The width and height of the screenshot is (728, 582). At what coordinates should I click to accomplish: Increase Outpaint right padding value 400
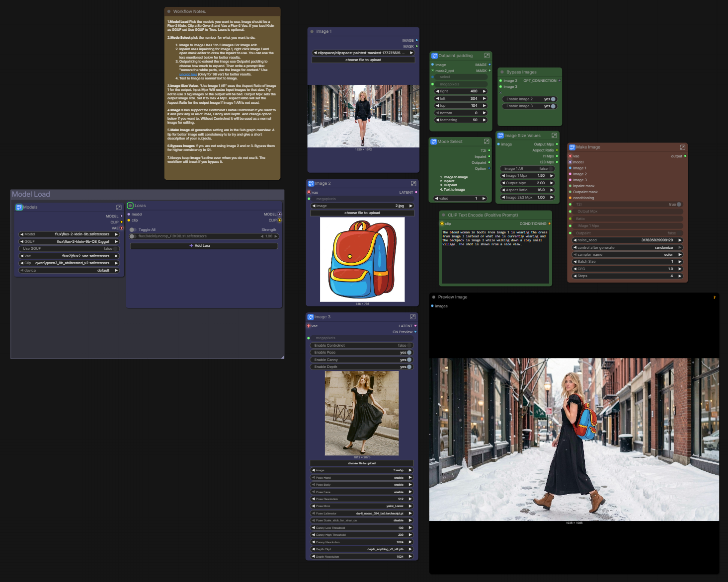(x=484, y=91)
